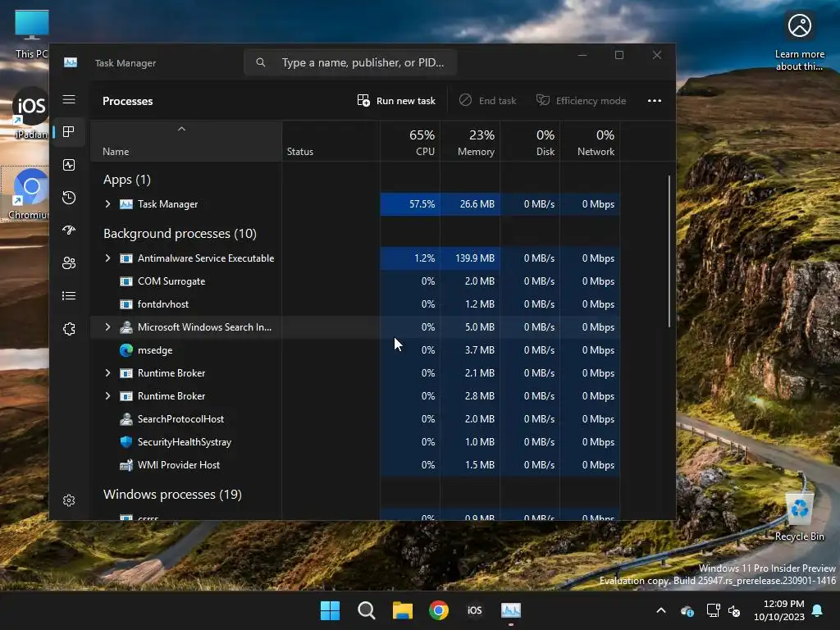Open the Recycle Bin desktop icon
The image size is (840, 630).
[x=799, y=515]
